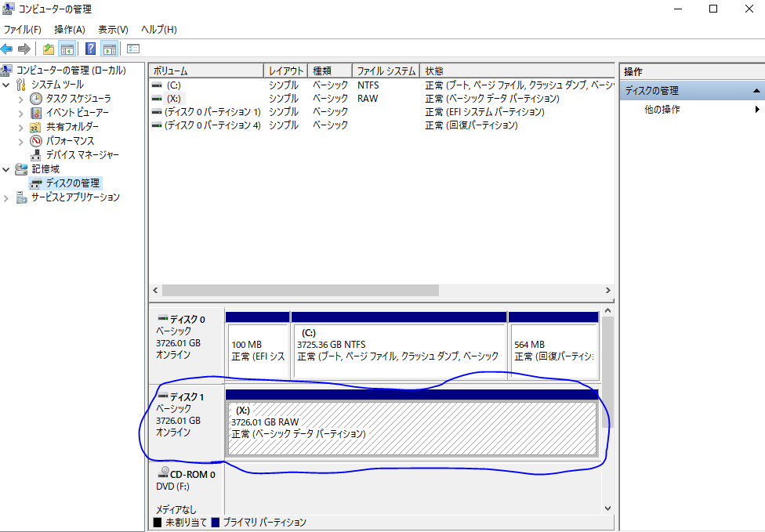765x532 pixels.
Task: Click the checklist settings icon in toolbar
Action: tap(132, 49)
